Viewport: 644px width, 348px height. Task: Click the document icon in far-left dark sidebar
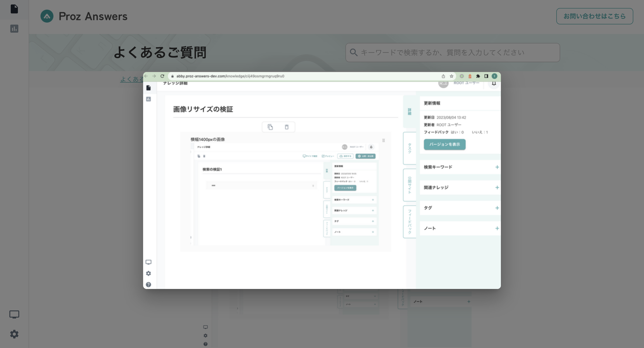coord(14,9)
